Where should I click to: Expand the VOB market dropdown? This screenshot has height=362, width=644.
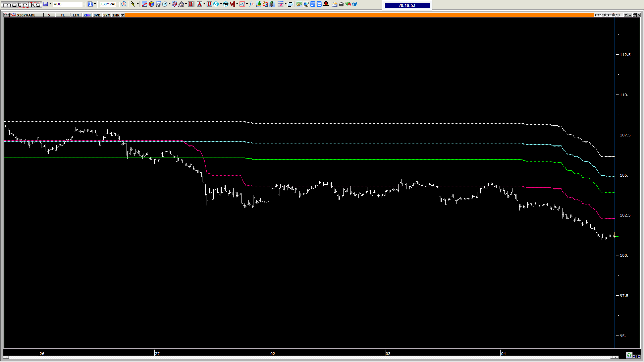pos(84,4)
